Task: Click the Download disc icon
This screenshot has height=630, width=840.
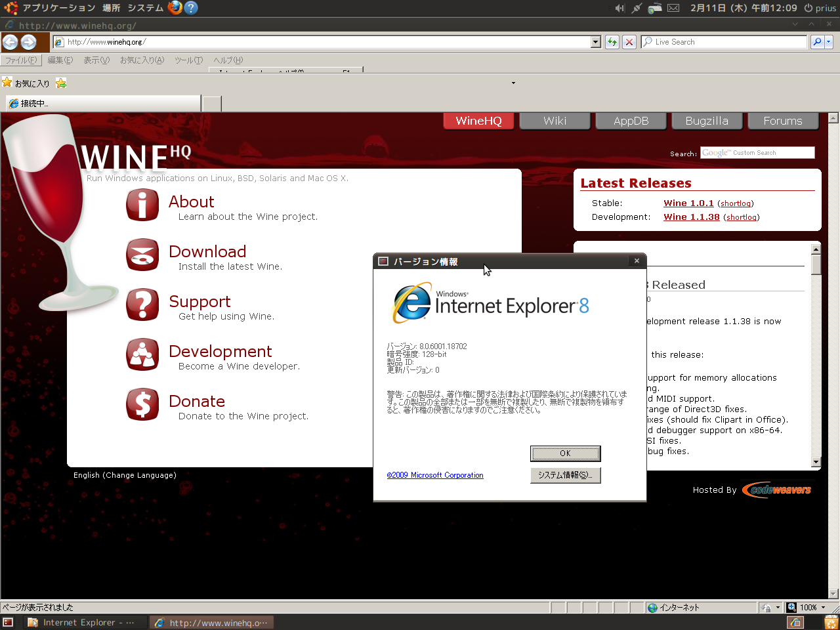Action: (142, 255)
